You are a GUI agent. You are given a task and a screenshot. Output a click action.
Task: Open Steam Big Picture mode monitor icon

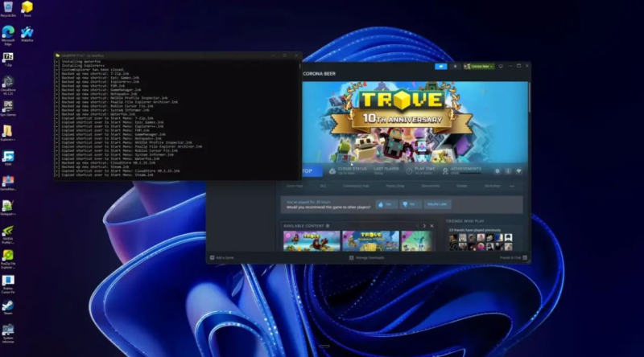coord(501,66)
